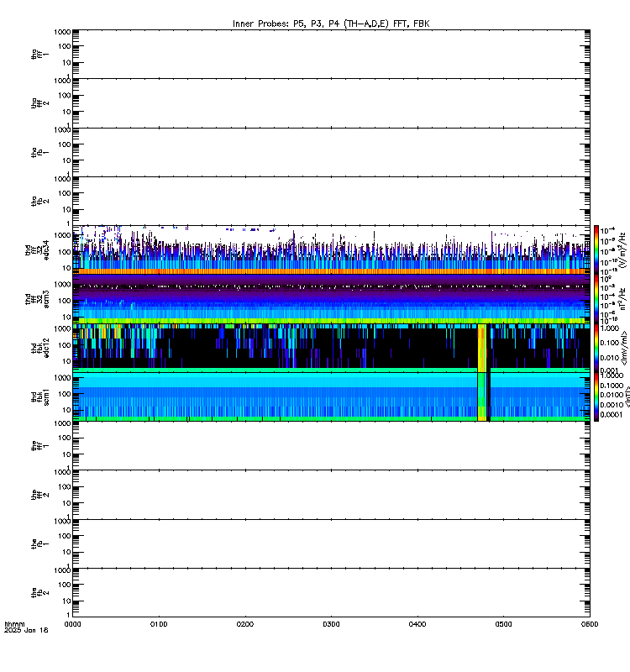Select the 'tha fb 1' panel label
630x672 pixels.
[39, 153]
